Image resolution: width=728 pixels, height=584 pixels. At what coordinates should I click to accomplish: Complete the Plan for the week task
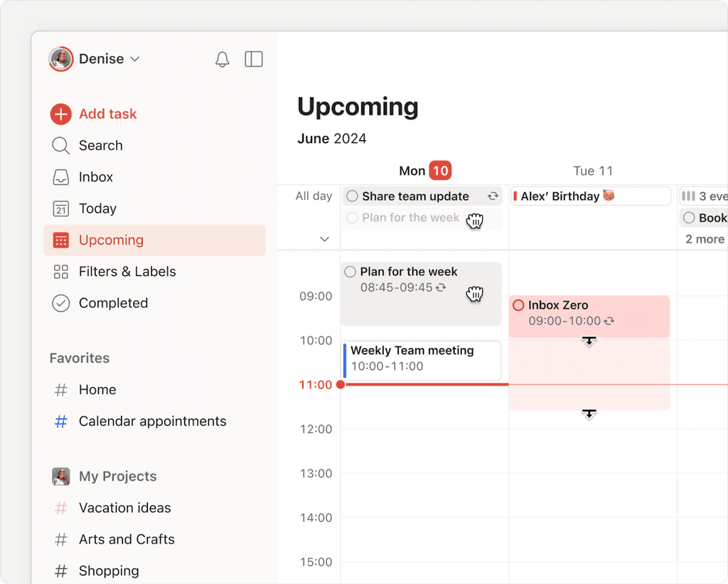point(350,271)
